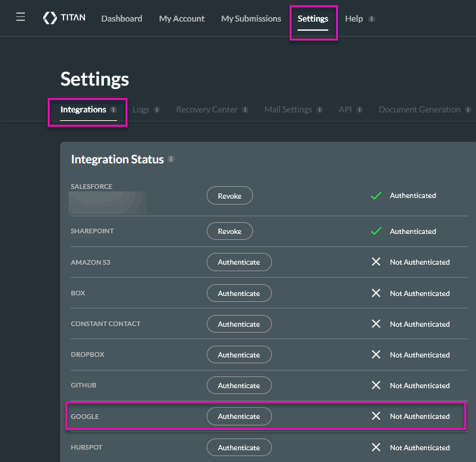Click the DROPBOX label
This screenshot has height=462, width=476.
click(88, 355)
